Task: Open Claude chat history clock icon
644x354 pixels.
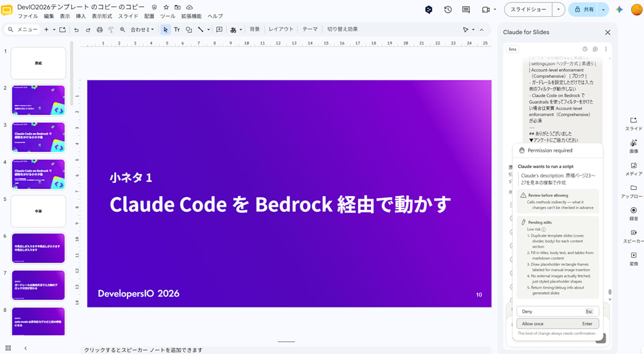Action: pyautogui.click(x=586, y=49)
